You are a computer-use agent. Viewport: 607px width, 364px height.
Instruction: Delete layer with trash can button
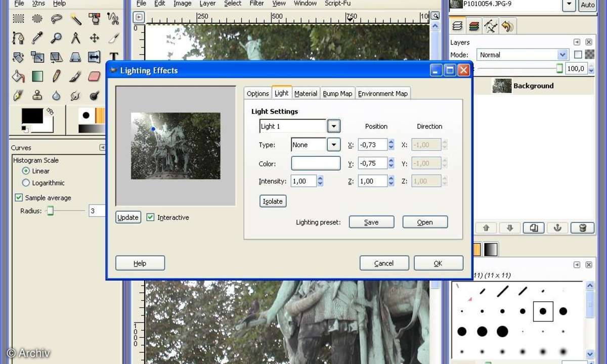coord(583,228)
